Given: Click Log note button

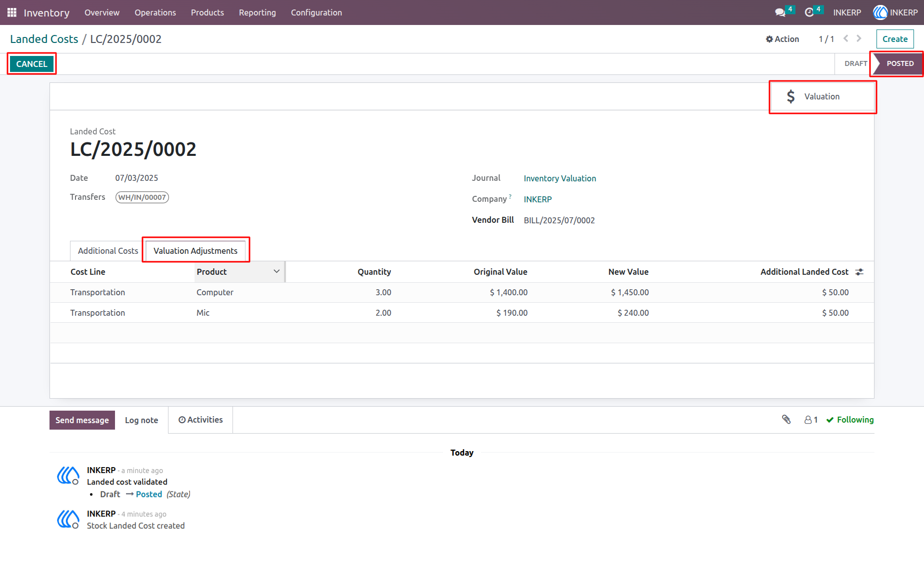Looking at the screenshot, I should pos(141,420).
